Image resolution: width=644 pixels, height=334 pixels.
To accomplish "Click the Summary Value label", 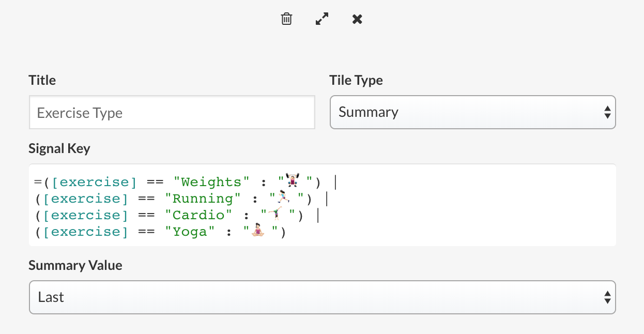I will point(75,266).
